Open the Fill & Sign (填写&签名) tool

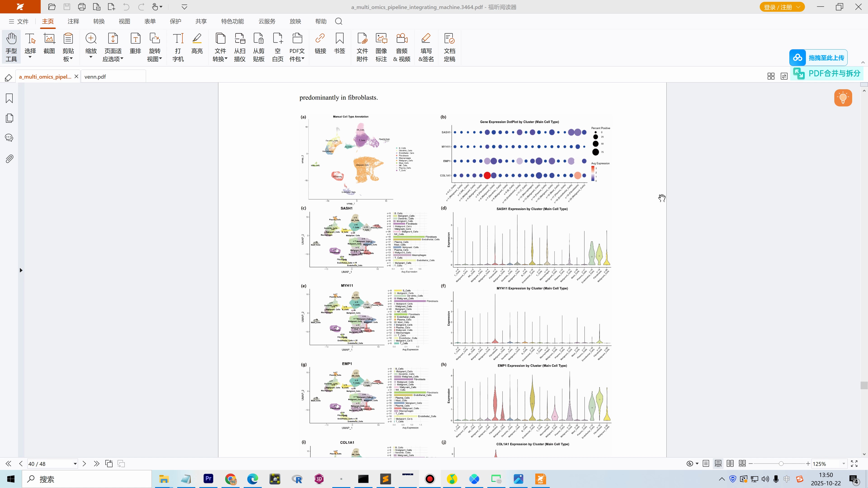426,47
